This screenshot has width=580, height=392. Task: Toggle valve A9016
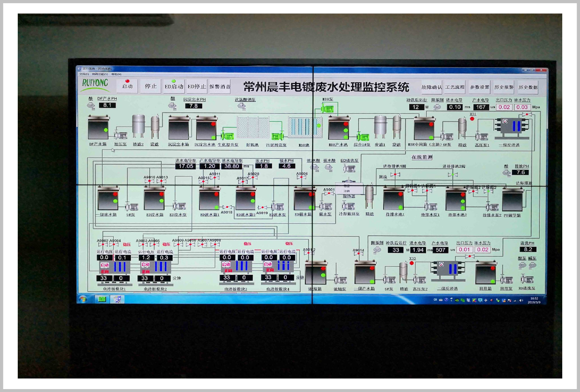tap(149, 181)
